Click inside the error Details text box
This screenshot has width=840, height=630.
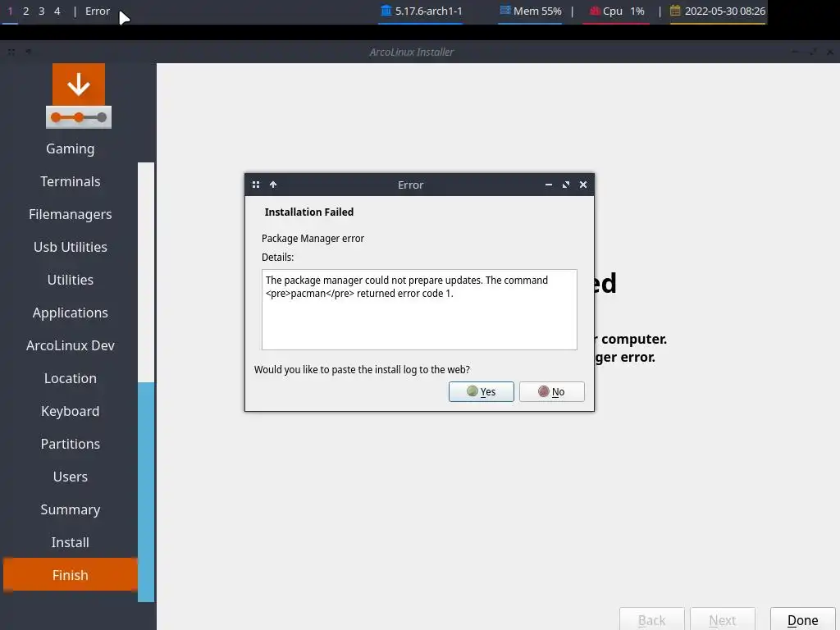(419, 309)
